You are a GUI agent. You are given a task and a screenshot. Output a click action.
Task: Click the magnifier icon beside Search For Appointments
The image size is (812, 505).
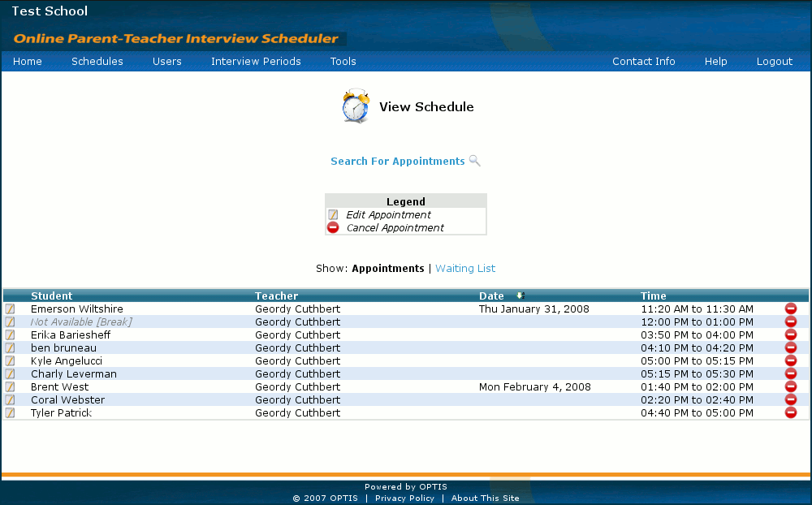coord(475,161)
